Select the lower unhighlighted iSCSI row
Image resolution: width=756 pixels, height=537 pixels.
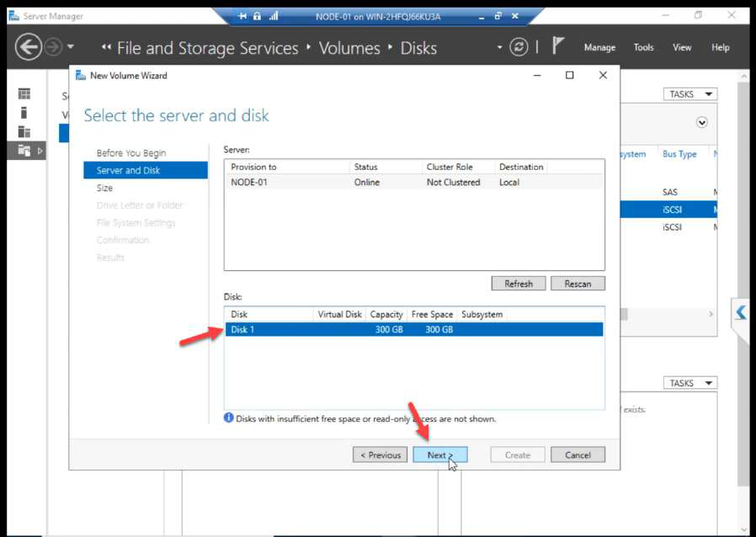668,227
